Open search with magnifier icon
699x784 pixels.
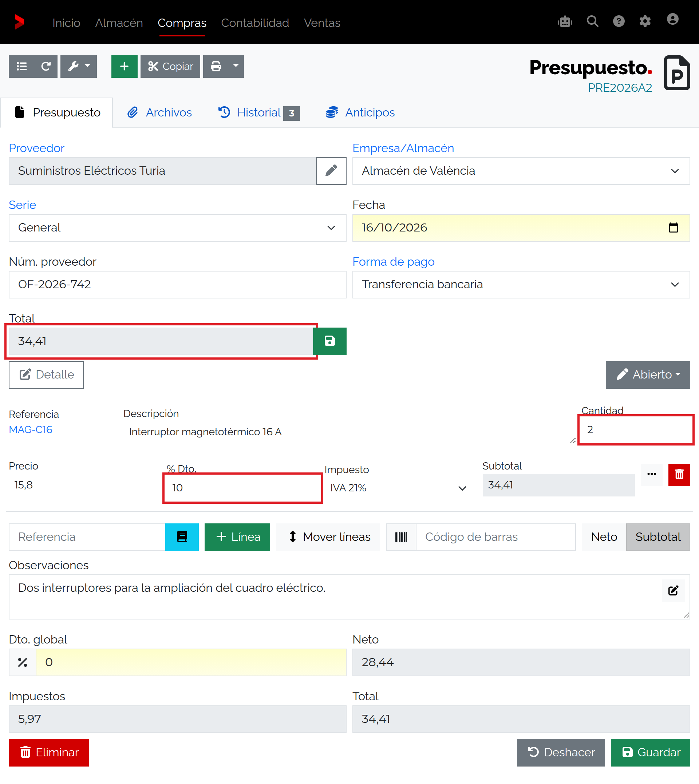[x=592, y=21]
